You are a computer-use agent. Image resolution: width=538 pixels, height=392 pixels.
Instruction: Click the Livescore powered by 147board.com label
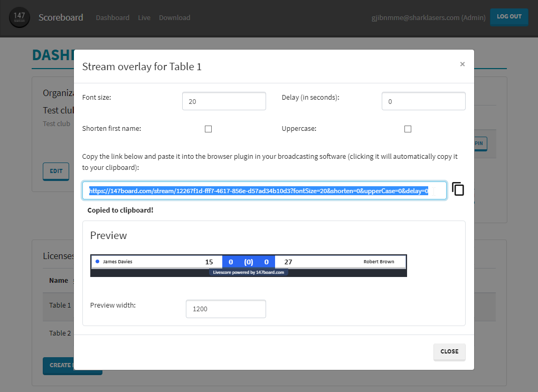(249, 272)
